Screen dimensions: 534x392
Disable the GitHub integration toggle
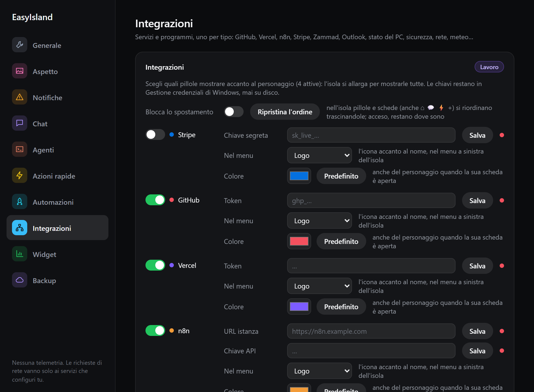tap(155, 200)
